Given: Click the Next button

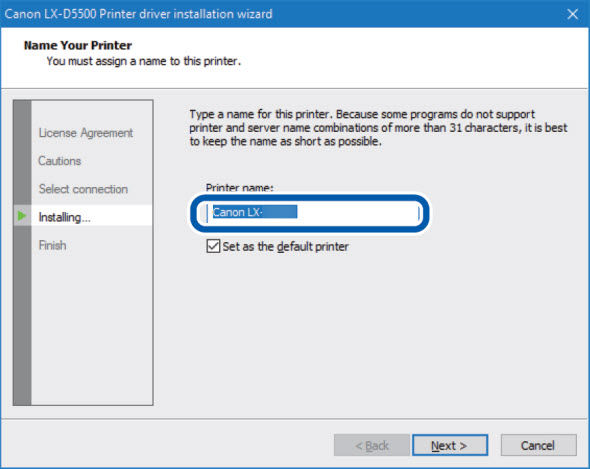Looking at the screenshot, I should pos(450,445).
